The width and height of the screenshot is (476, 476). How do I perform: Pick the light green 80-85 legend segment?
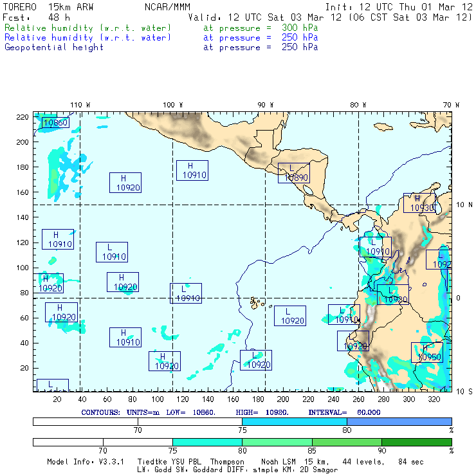277,442
